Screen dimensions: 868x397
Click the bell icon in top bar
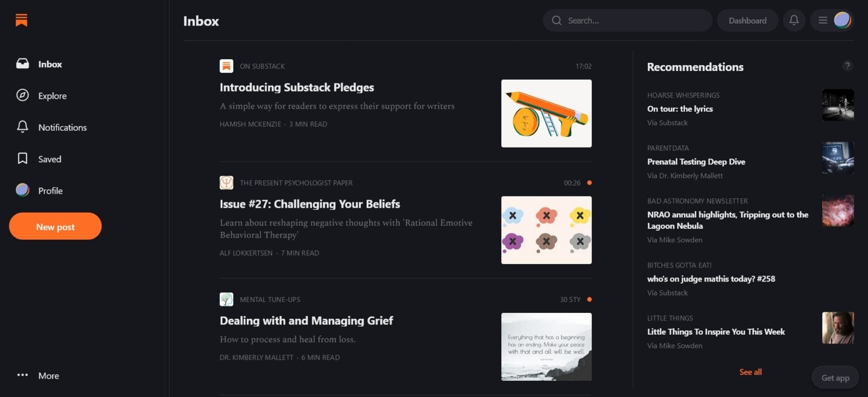coord(794,21)
